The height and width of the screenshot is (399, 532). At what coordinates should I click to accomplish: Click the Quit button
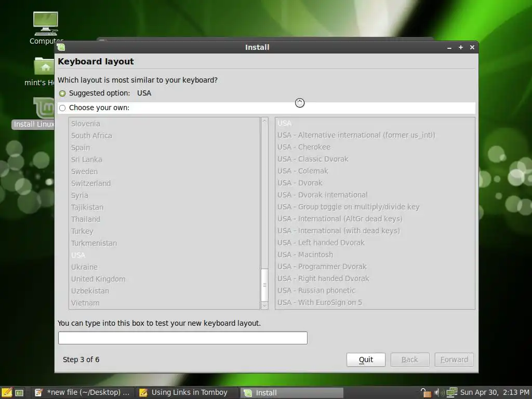coord(366,360)
